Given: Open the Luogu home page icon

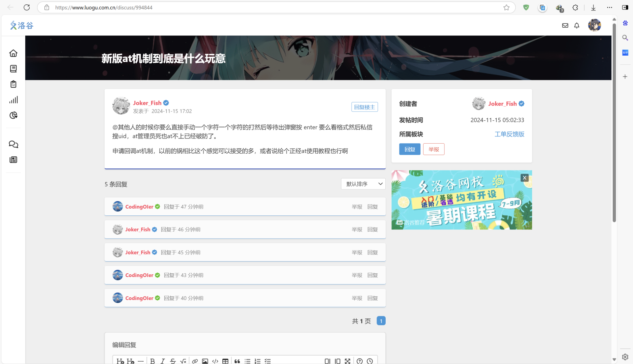Looking at the screenshot, I should pyautogui.click(x=13, y=53).
